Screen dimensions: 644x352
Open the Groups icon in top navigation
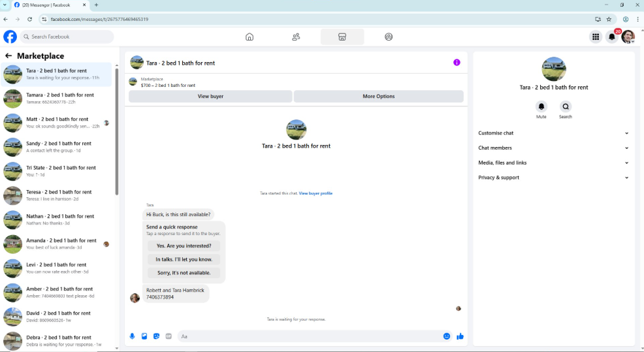click(x=389, y=37)
